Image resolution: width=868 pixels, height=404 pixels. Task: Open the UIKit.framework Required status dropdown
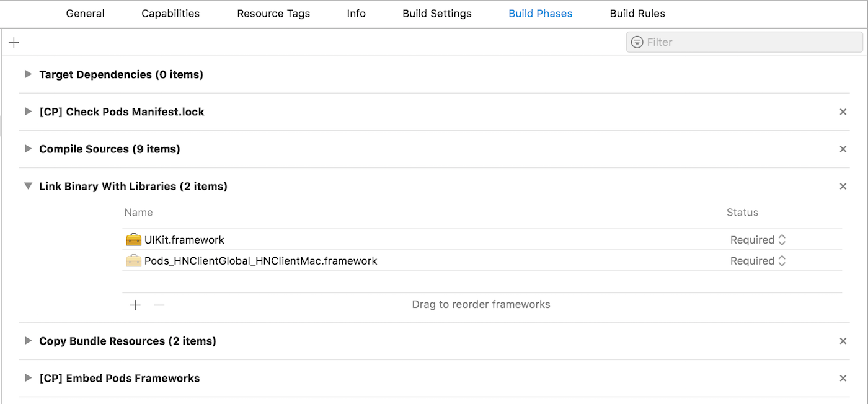[758, 240]
